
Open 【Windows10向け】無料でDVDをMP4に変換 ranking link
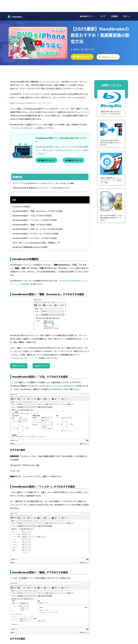point(111,143)
